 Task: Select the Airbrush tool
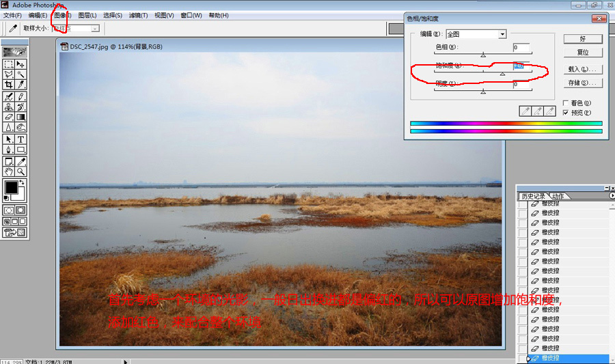point(9,96)
